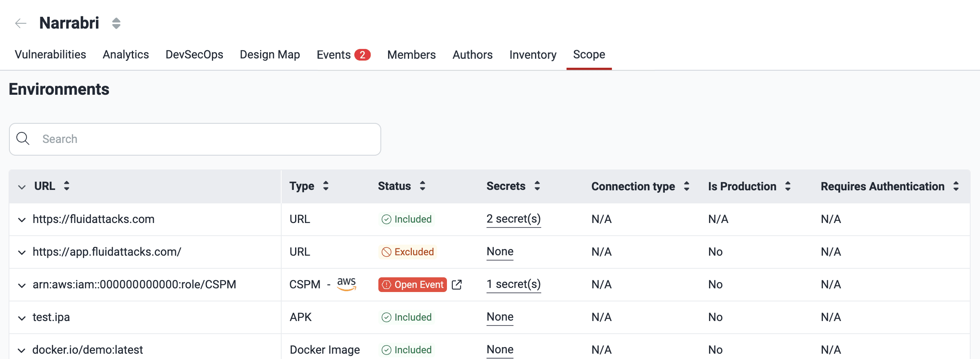Click the APK type cell
The height and width of the screenshot is (359, 980).
(300, 317)
